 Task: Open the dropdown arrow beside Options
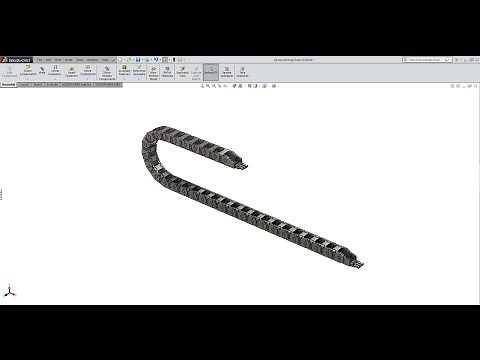click(x=184, y=60)
